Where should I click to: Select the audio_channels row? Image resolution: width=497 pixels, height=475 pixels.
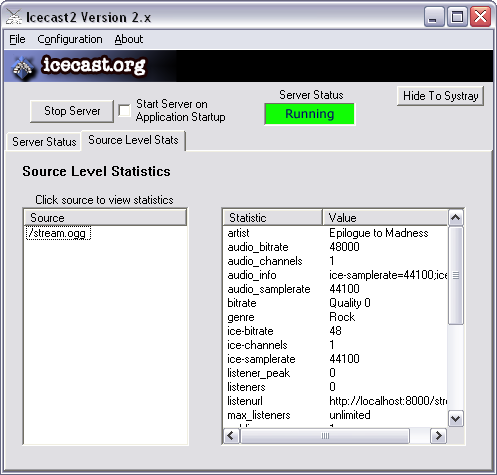pyautogui.click(x=335, y=261)
